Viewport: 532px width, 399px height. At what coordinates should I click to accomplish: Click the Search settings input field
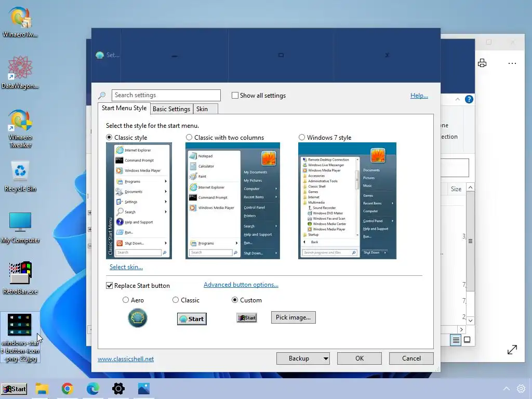[166, 96]
